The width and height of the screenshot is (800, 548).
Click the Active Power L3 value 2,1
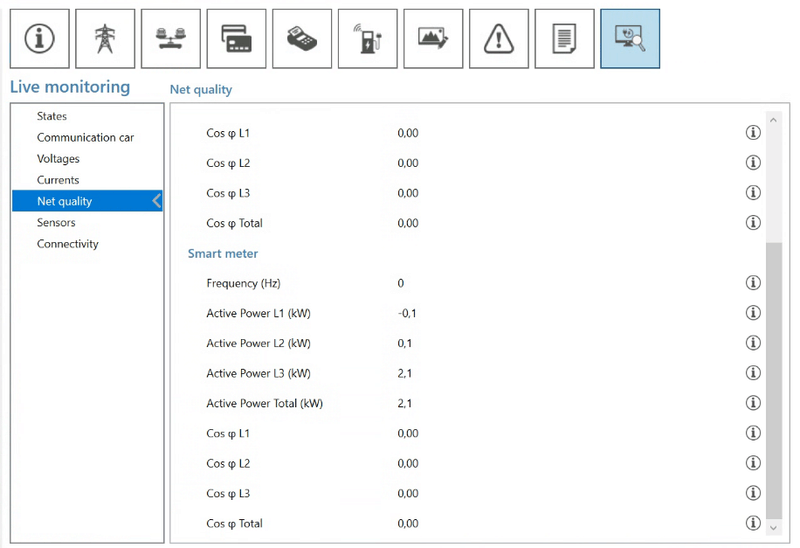click(405, 373)
